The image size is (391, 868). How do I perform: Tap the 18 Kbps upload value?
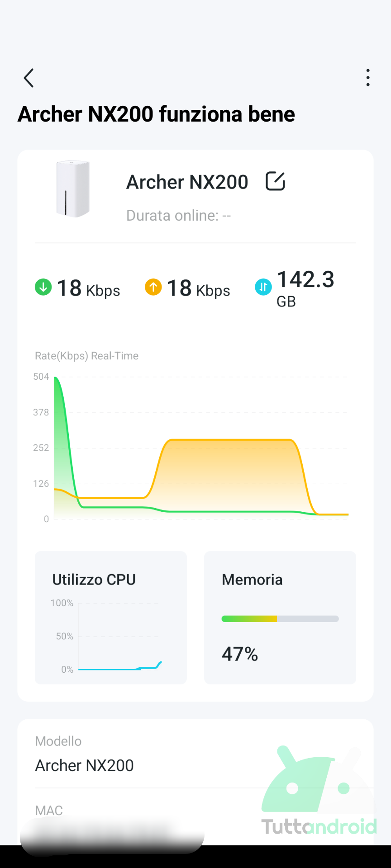pyautogui.click(x=198, y=288)
